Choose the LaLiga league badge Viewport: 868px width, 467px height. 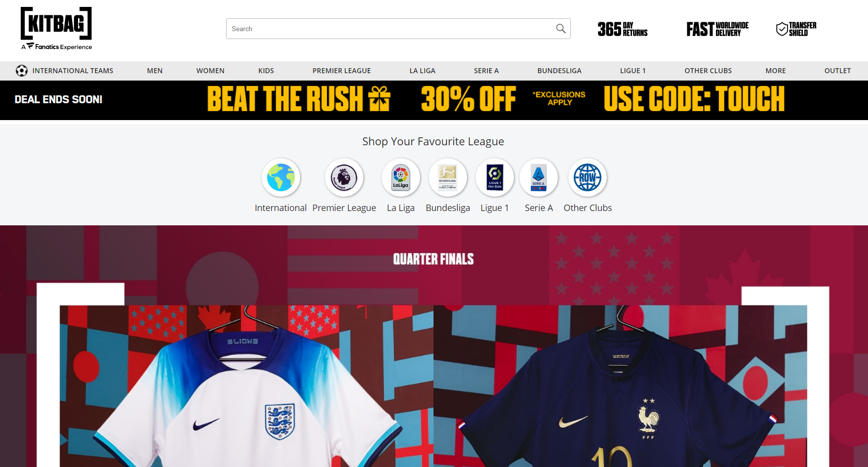(x=401, y=177)
